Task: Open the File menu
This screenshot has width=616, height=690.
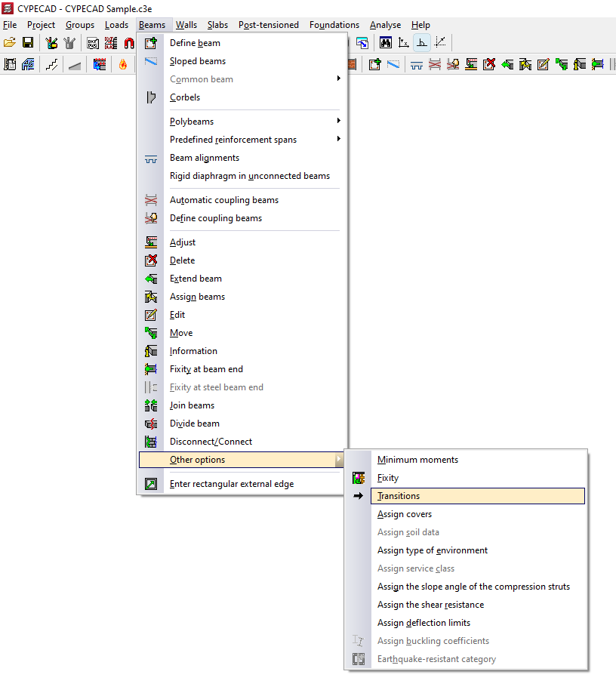Action: (x=10, y=25)
